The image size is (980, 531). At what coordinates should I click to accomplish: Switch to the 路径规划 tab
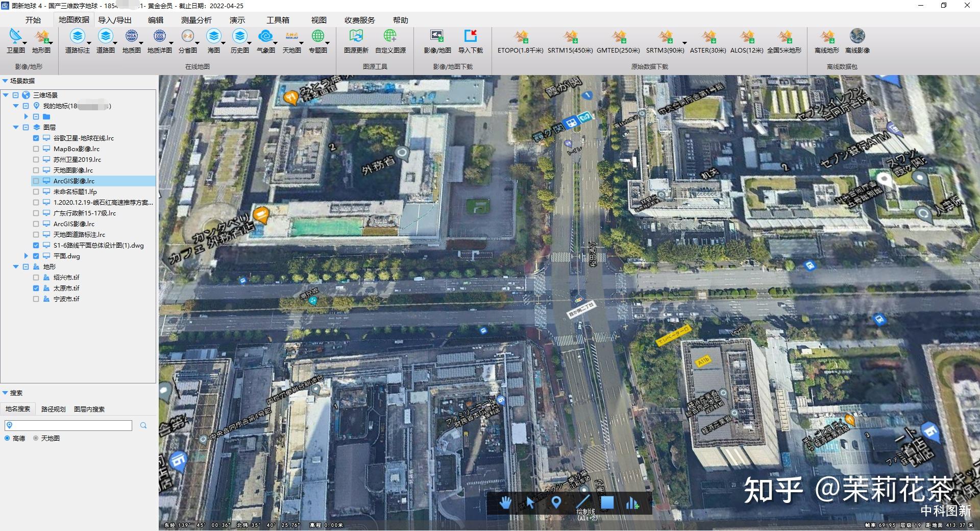(54, 409)
